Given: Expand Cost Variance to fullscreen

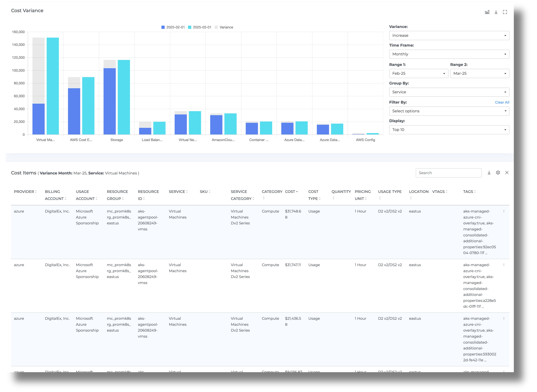Looking at the screenshot, I should coord(505,12).
